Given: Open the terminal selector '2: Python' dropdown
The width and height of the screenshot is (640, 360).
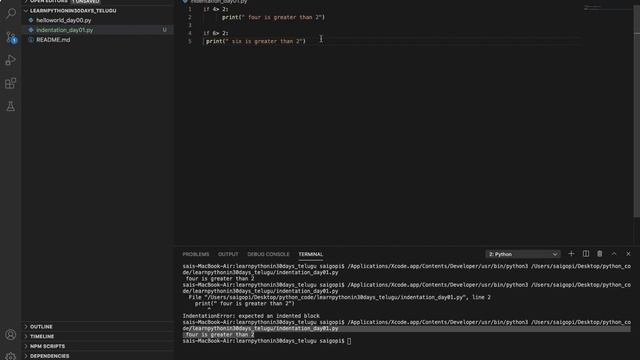Looking at the screenshot, I should (523, 254).
